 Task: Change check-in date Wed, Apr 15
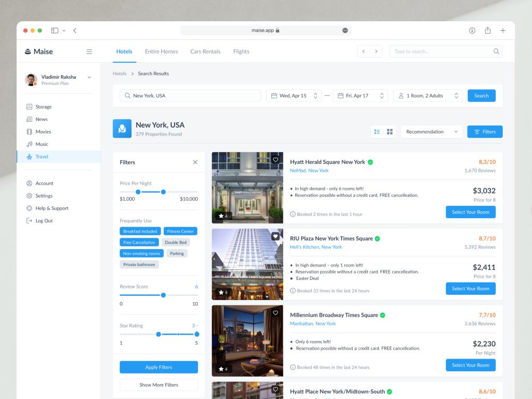click(294, 96)
